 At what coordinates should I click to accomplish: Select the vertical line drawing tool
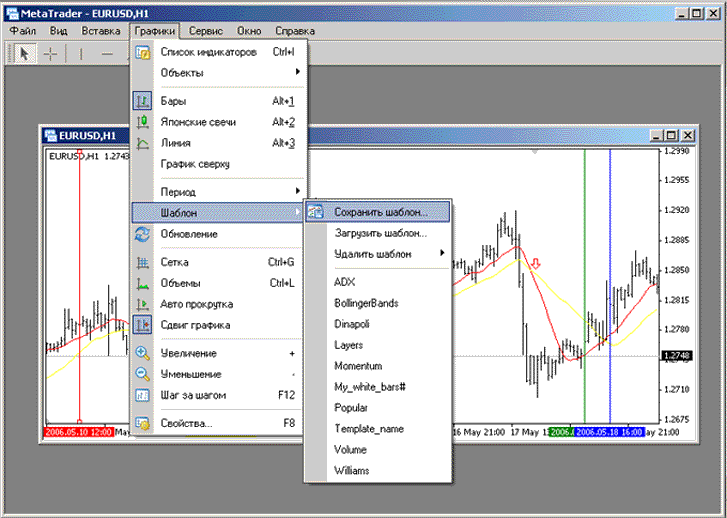81,54
